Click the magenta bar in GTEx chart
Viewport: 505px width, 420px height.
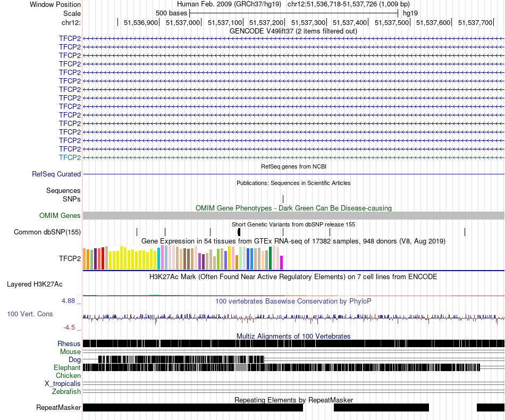point(282,263)
